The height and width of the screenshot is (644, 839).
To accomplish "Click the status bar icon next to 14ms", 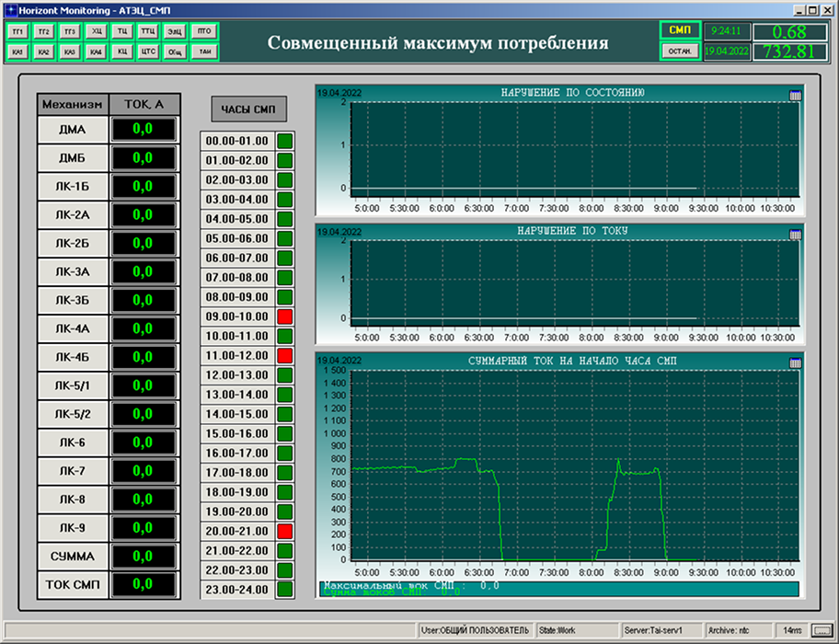I will 821,630.
